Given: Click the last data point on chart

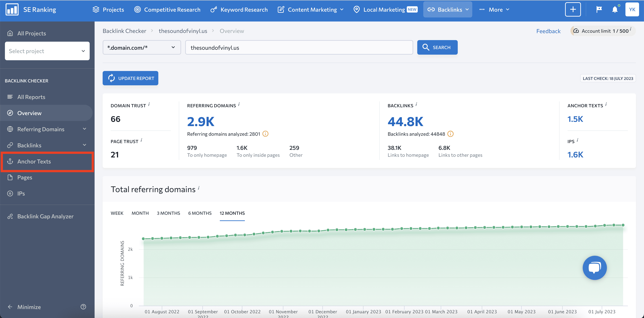Looking at the screenshot, I should [623, 225].
